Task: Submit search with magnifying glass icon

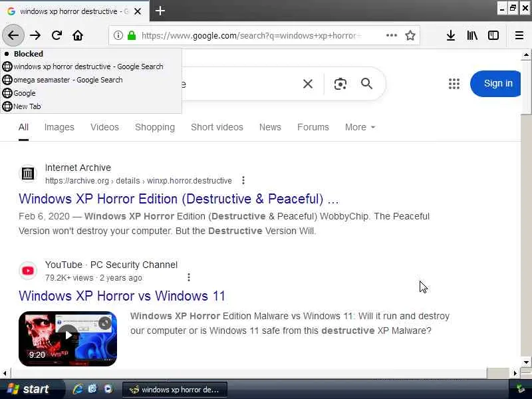Action: pyautogui.click(x=366, y=84)
